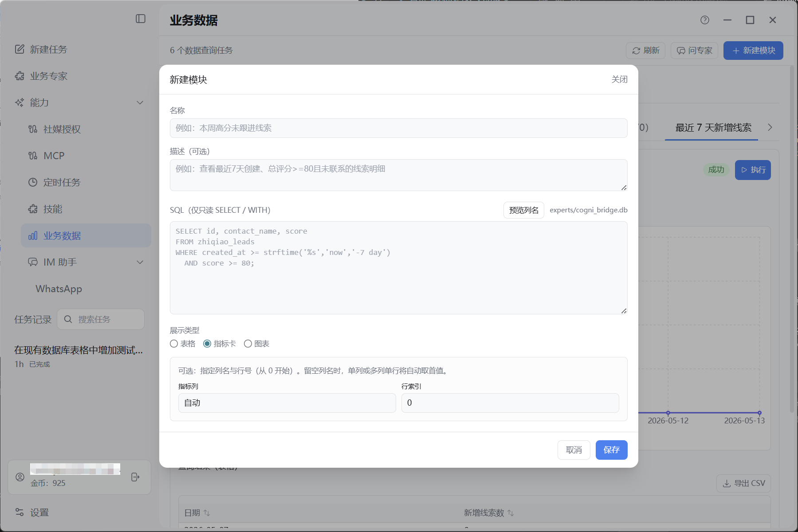This screenshot has height=532, width=798.
Task: Select the 图表 radio option
Action: click(x=248, y=344)
